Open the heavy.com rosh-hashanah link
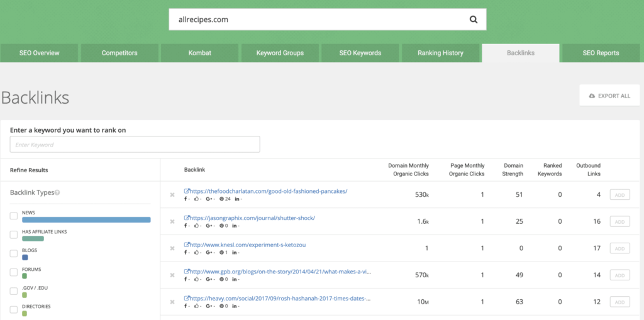 tap(277, 298)
